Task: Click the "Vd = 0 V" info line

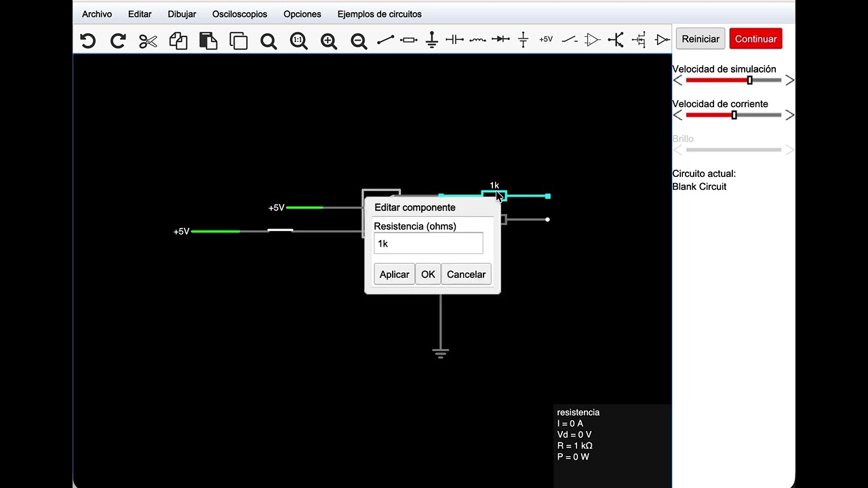Action: click(574, 434)
